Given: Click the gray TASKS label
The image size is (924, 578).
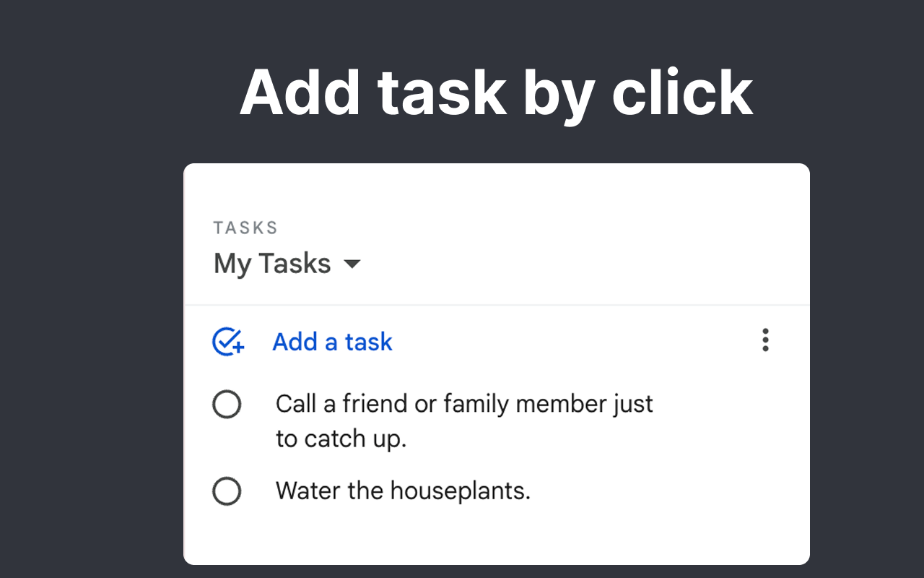Looking at the screenshot, I should 245,228.
